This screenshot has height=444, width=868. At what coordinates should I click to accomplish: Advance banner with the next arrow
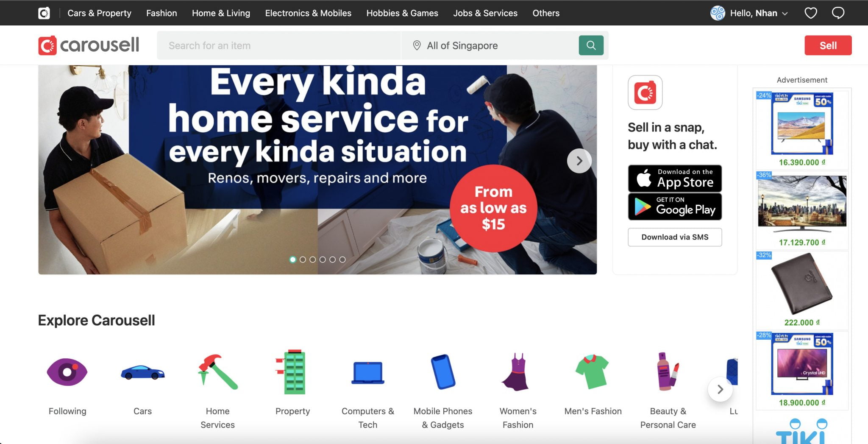(x=579, y=161)
